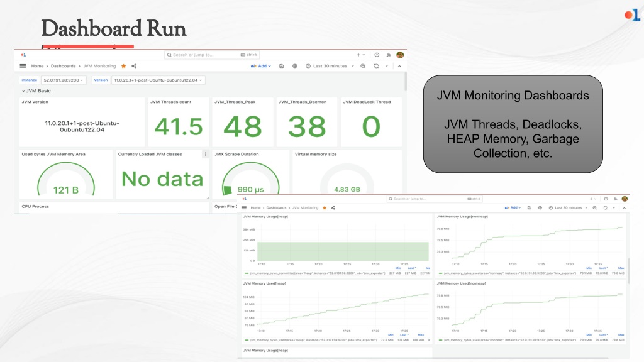Image resolution: width=644 pixels, height=362 pixels.
Task: Open the Version variable dropdown
Action: coord(158,80)
